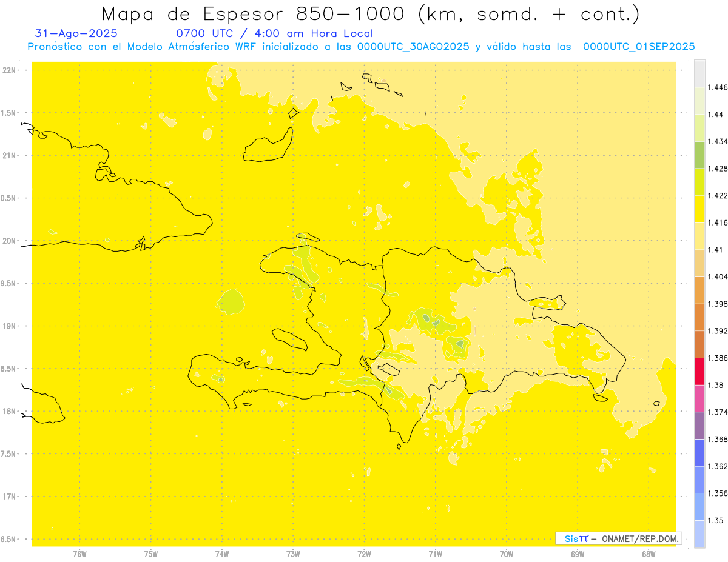Click the green 1.428–1.434 colorbar swatch
Viewport: 728px width, 562px height.
point(699,155)
